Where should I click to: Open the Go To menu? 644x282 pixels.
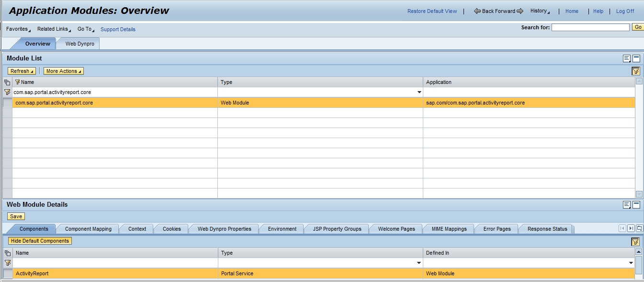86,29
